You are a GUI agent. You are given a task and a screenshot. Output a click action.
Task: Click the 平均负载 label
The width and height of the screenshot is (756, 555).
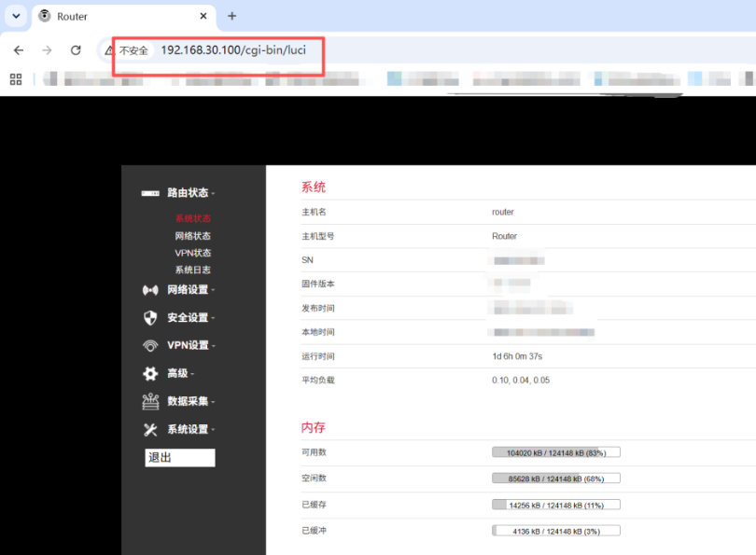(317, 381)
